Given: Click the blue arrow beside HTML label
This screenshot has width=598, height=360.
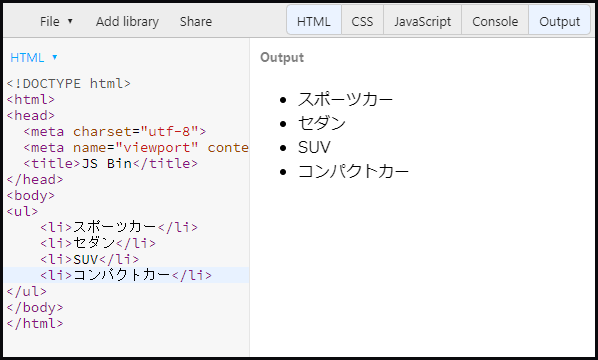Looking at the screenshot, I should [55, 57].
